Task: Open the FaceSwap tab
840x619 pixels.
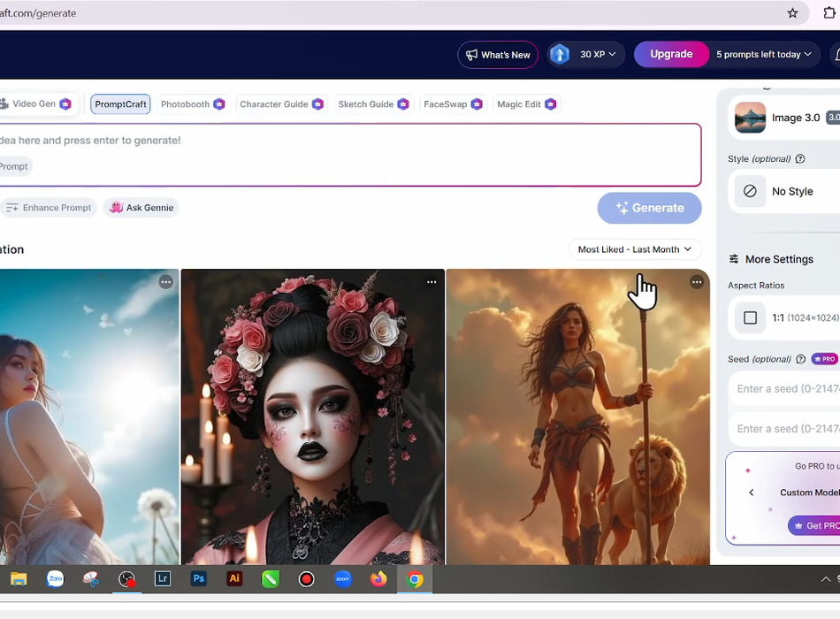Action: [x=452, y=104]
